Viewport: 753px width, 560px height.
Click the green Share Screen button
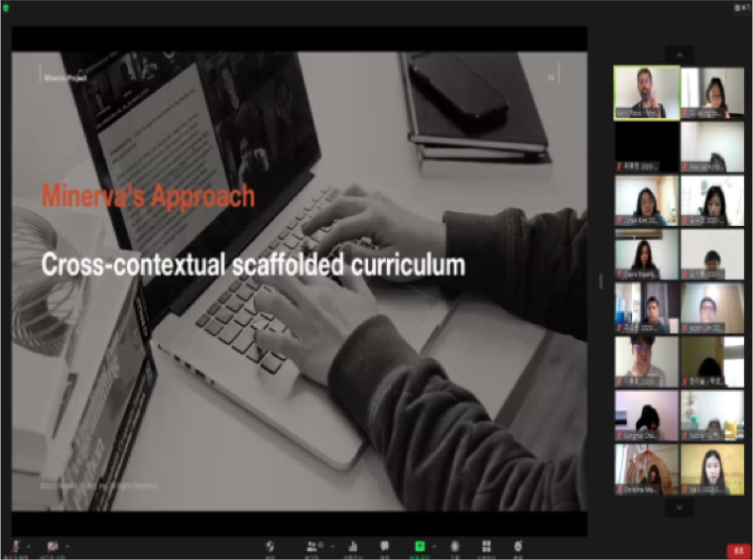tap(419, 546)
